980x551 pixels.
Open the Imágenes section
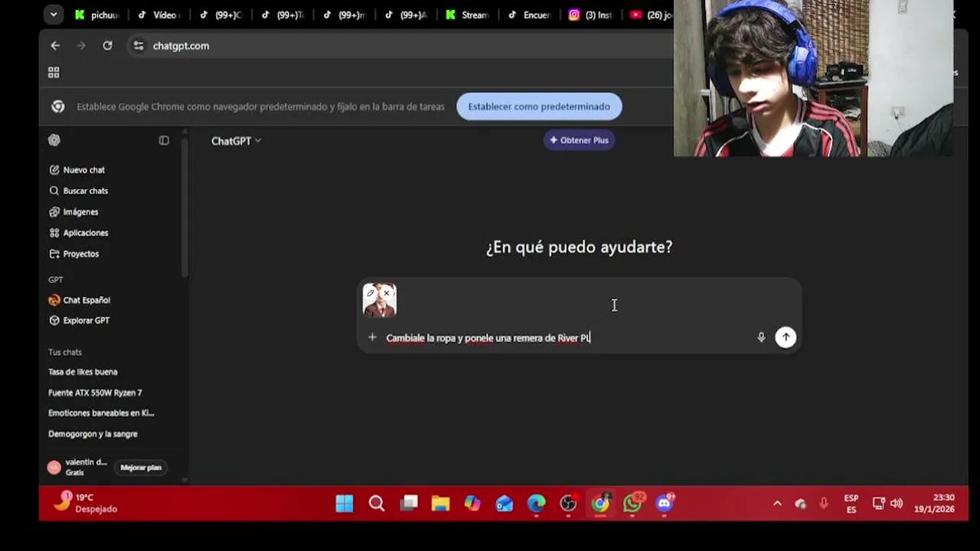(x=73, y=212)
